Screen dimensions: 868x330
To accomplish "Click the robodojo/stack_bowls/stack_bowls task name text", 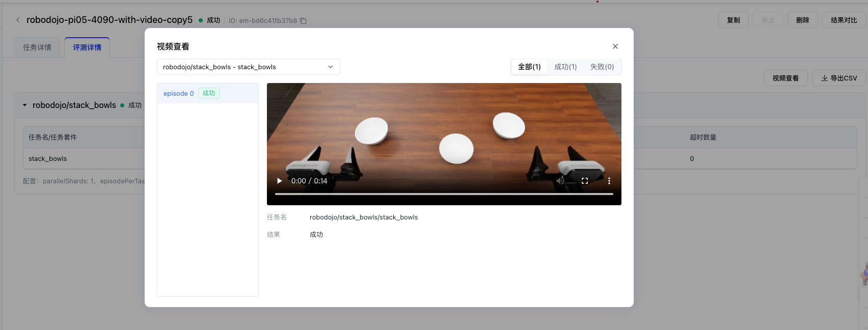I will point(364,217).
